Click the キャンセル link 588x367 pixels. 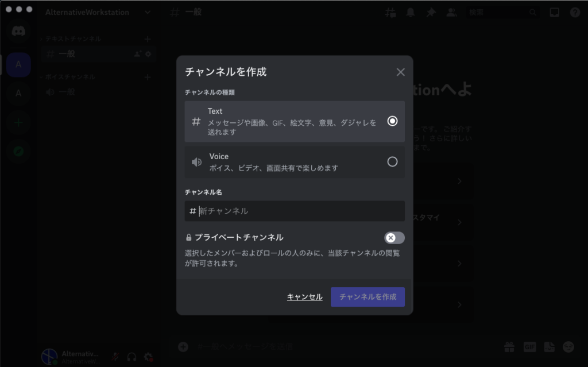[x=304, y=297]
